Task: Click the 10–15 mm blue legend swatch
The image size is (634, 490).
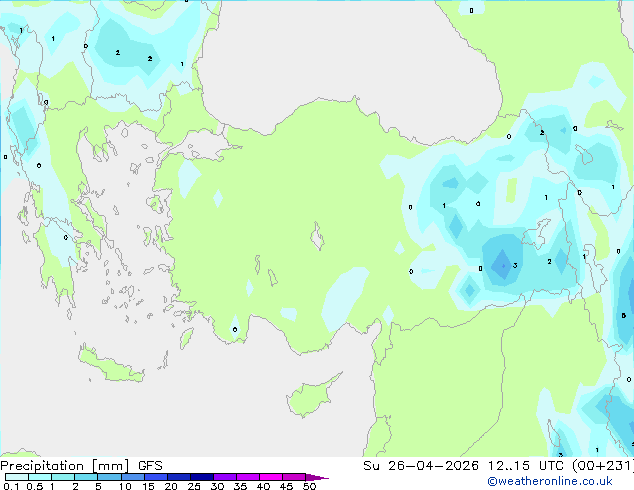Action: click(132, 477)
